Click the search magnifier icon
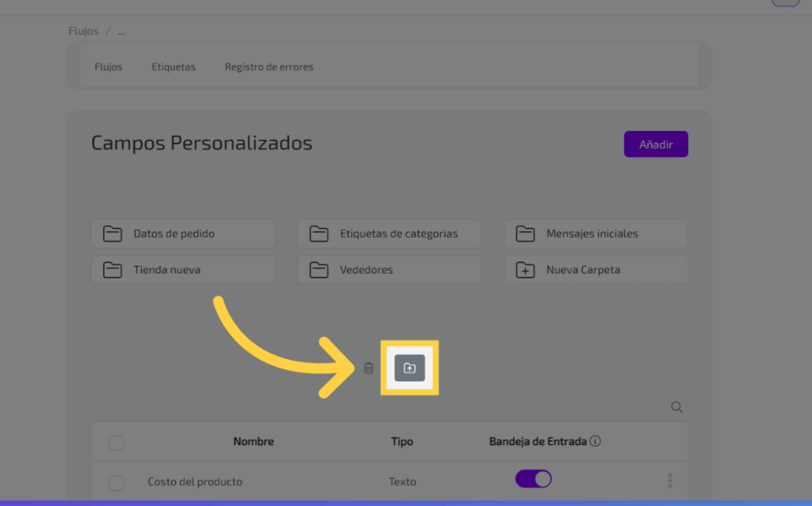Image resolution: width=812 pixels, height=506 pixels. [676, 407]
